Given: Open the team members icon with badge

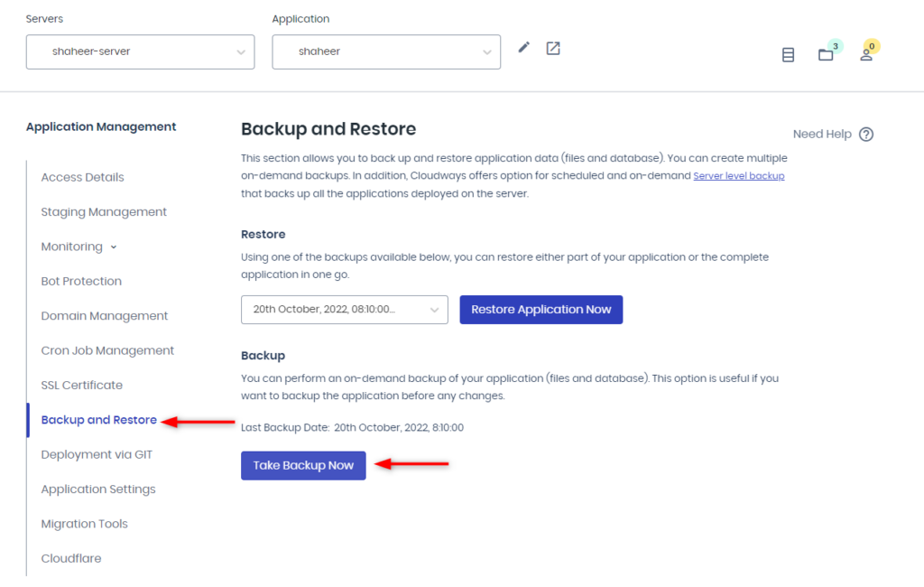Looking at the screenshot, I should click(x=865, y=55).
